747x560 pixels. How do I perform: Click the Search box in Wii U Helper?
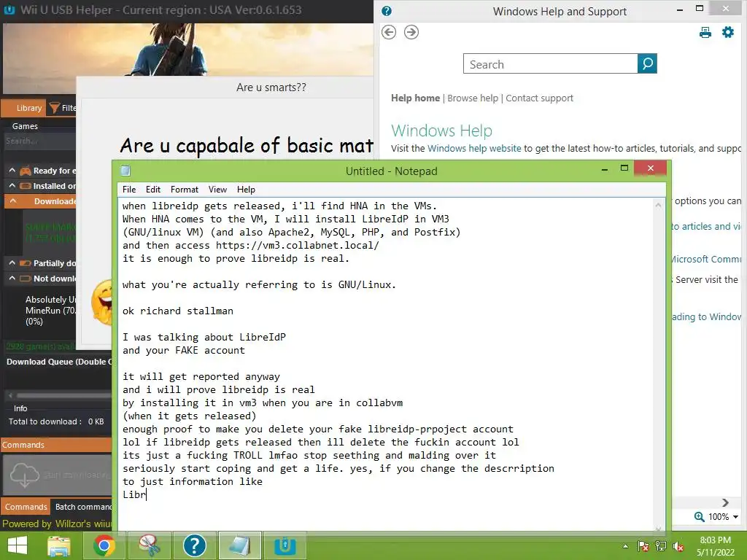(39, 141)
